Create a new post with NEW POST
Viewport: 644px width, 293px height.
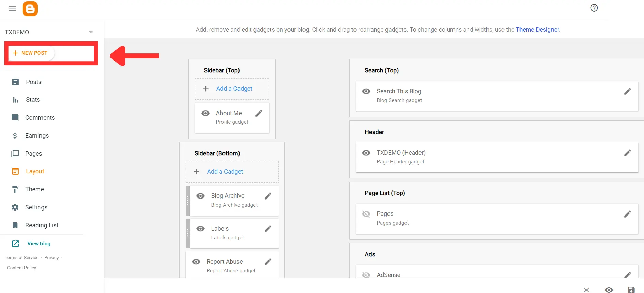pyautogui.click(x=31, y=53)
